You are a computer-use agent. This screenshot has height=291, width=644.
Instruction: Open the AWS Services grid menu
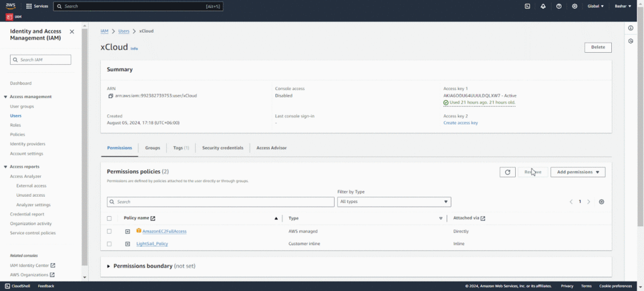coord(29,6)
